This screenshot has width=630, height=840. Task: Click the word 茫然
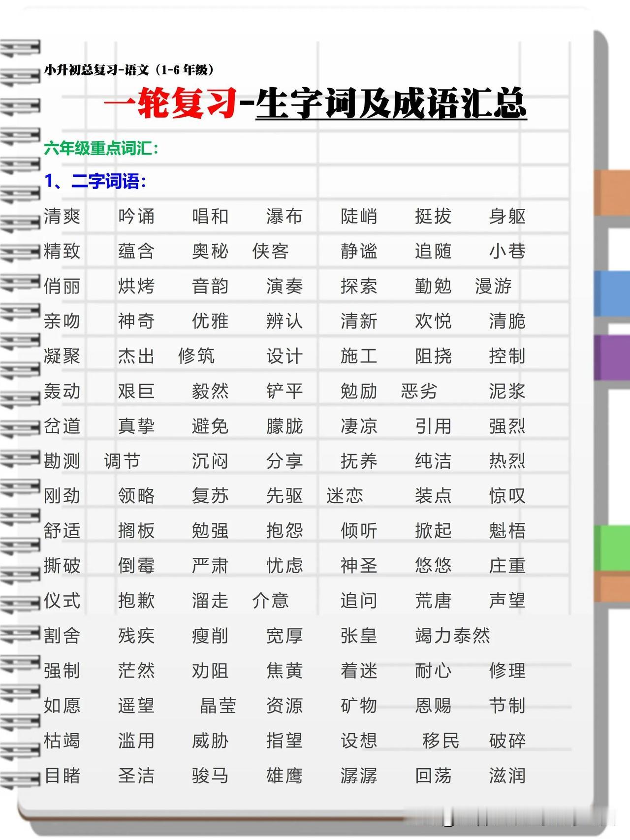[x=136, y=671]
